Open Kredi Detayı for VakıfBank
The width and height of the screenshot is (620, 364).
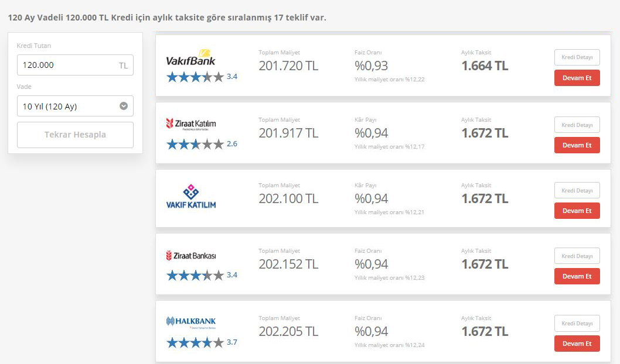point(577,57)
